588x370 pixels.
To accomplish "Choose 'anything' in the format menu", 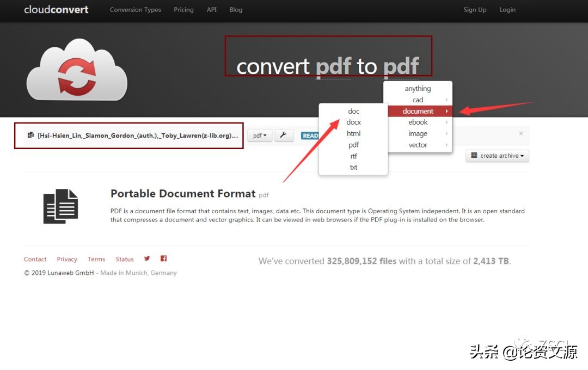I will coord(418,89).
